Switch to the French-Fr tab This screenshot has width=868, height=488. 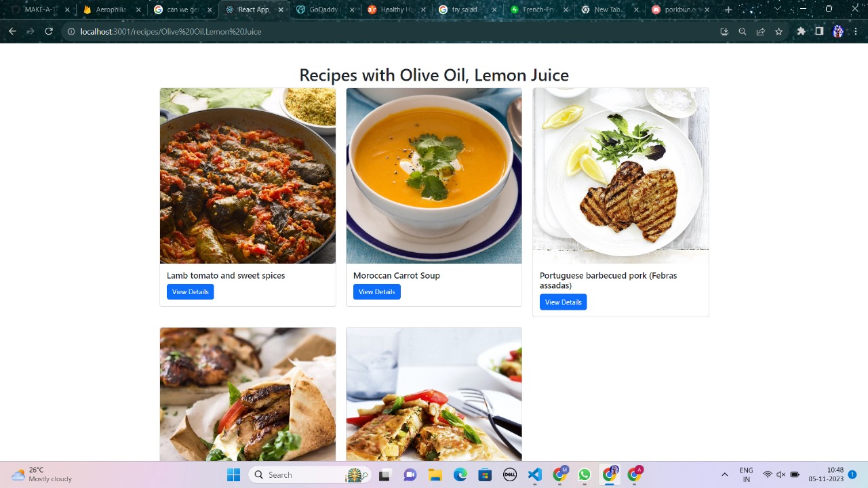click(x=538, y=9)
